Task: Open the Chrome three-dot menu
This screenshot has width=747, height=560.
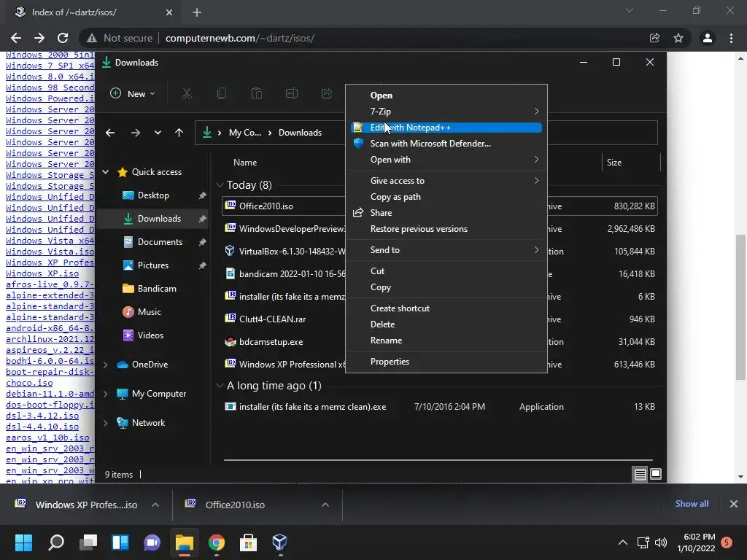Action: coord(731,38)
